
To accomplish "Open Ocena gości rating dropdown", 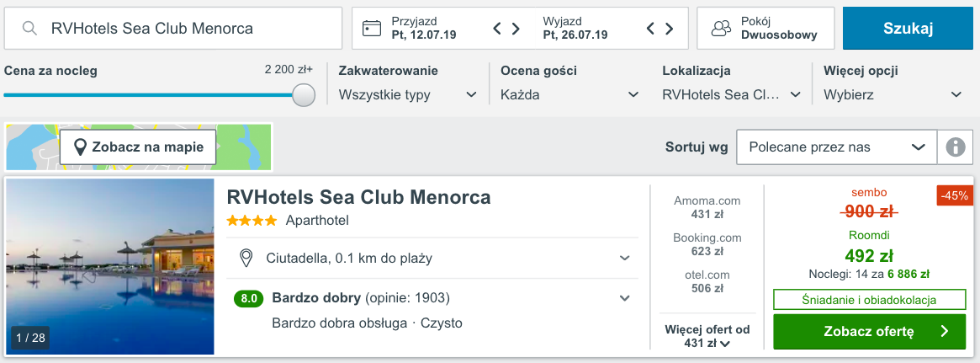I will coord(570,95).
